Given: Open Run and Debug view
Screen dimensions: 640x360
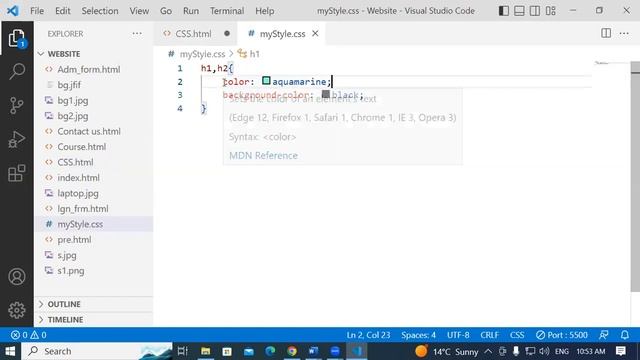Looking at the screenshot, I should pos(17,139).
